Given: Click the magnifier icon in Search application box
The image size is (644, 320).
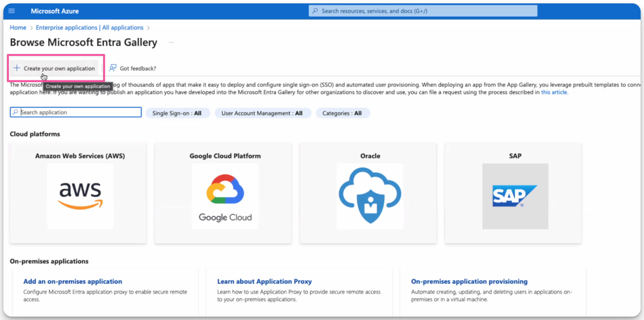Looking at the screenshot, I should (x=15, y=112).
